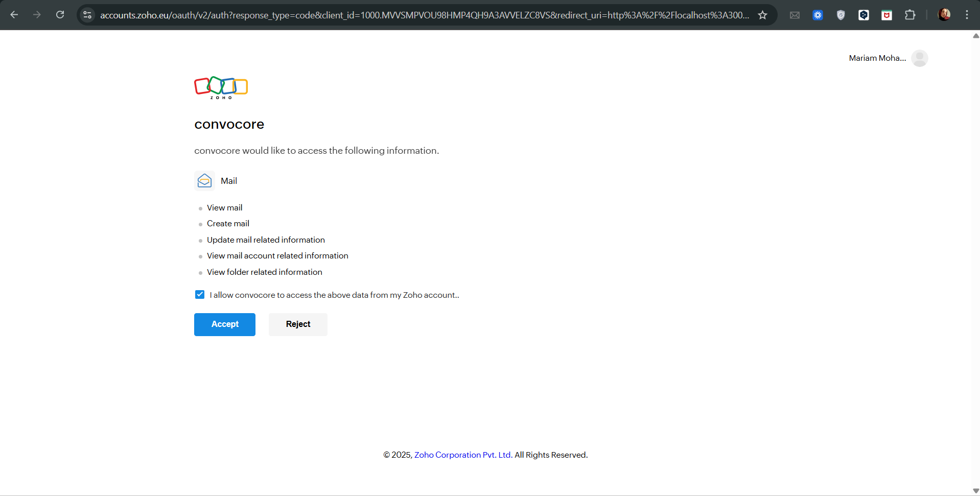980x496 pixels.
Task: Go back to the previous page
Action: point(14,15)
